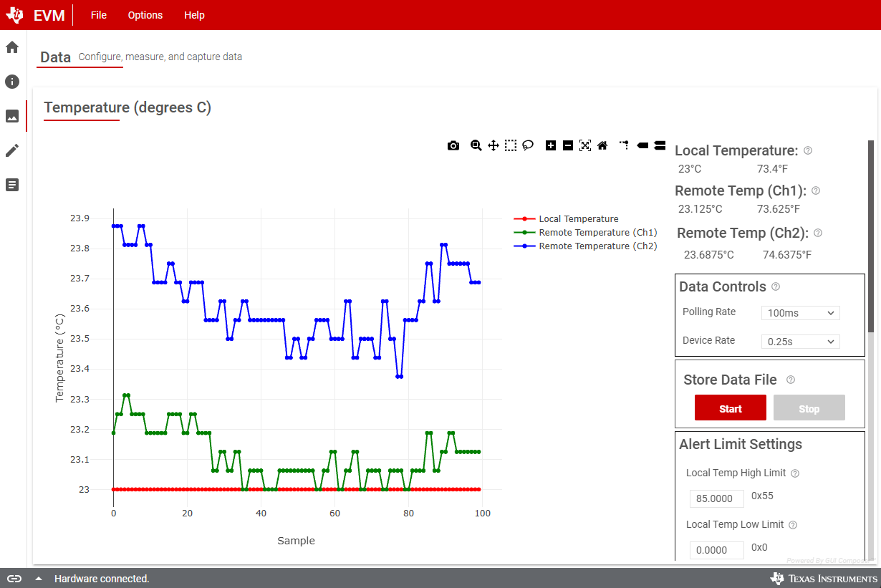Hide the Local Temperature trace in legend

pyautogui.click(x=578, y=219)
